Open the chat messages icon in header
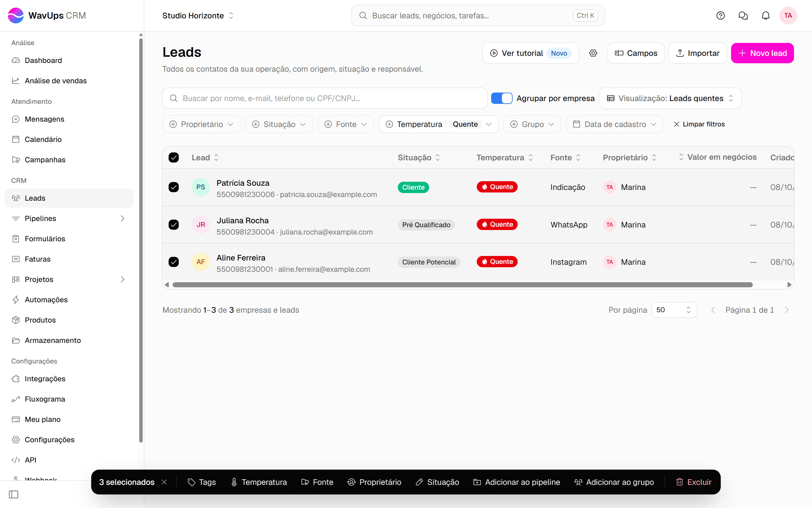 pyautogui.click(x=743, y=16)
